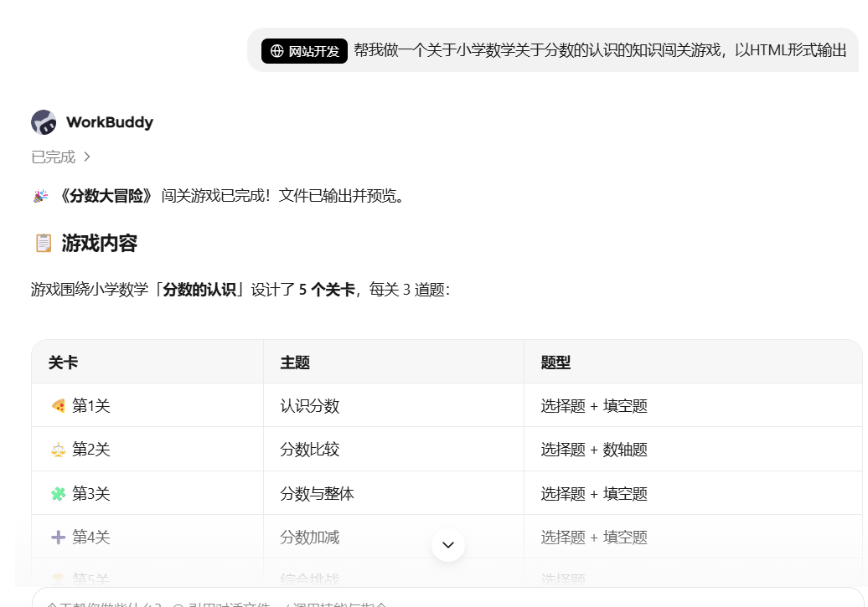868x607 pixels.
Task: Click the WorkBuddy name label
Action: [x=110, y=122]
